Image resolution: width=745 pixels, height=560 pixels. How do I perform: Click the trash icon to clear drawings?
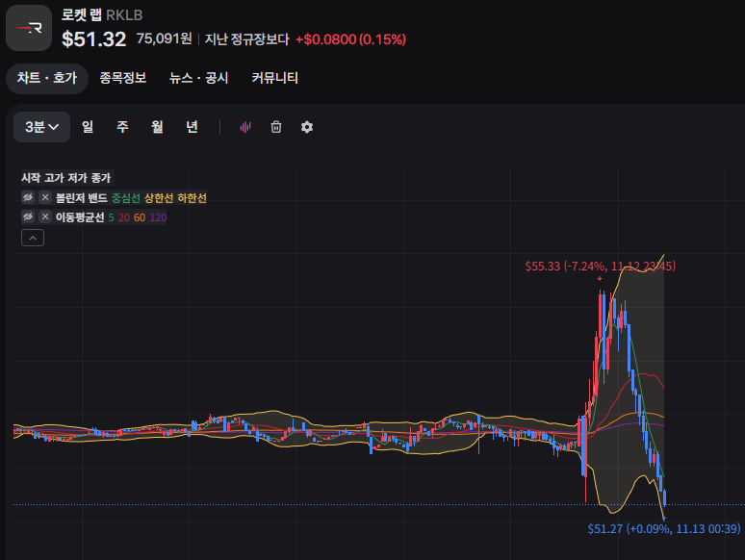pos(276,127)
